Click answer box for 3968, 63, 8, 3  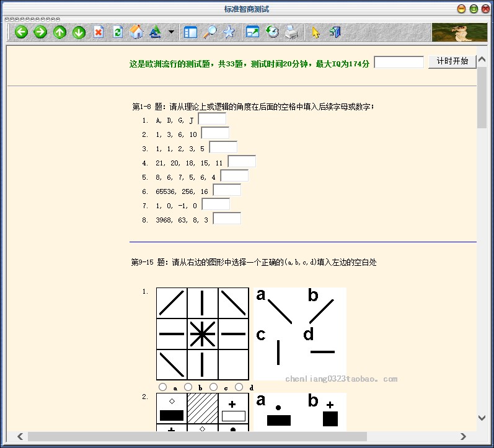pyautogui.click(x=227, y=218)
